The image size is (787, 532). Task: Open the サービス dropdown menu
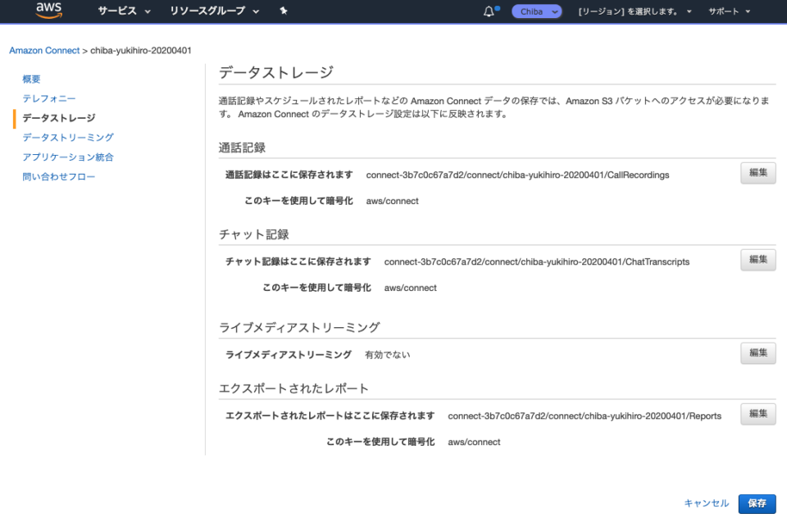click(124, 11)
